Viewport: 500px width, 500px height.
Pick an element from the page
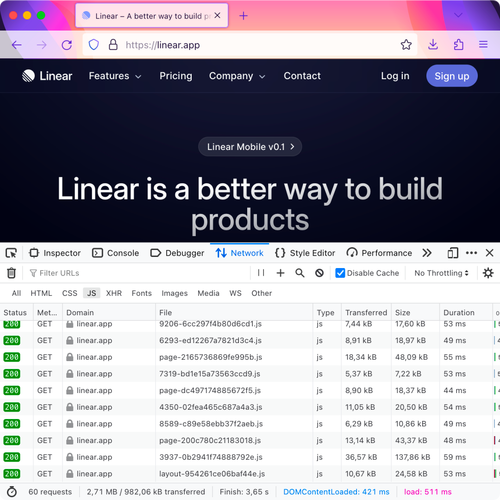click(11, 253)
